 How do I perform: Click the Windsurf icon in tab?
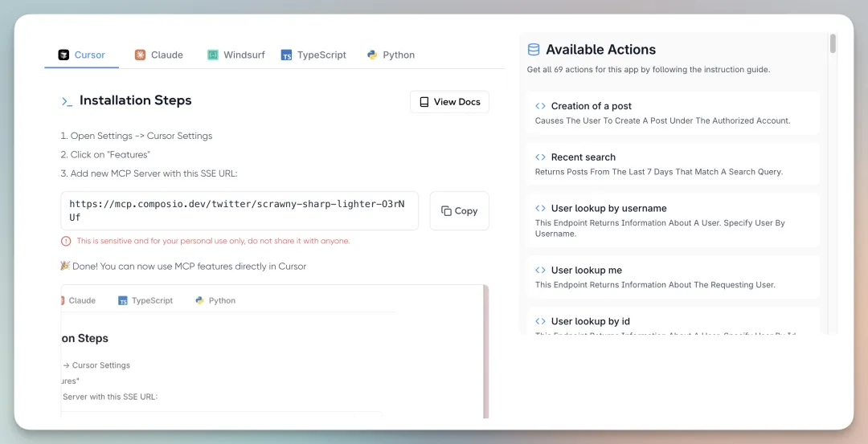212,55
